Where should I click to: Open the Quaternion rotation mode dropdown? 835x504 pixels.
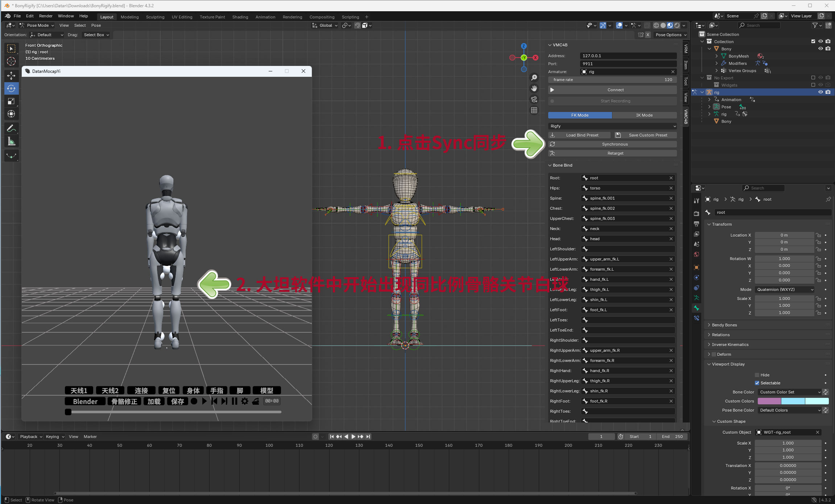click(785, 290)
